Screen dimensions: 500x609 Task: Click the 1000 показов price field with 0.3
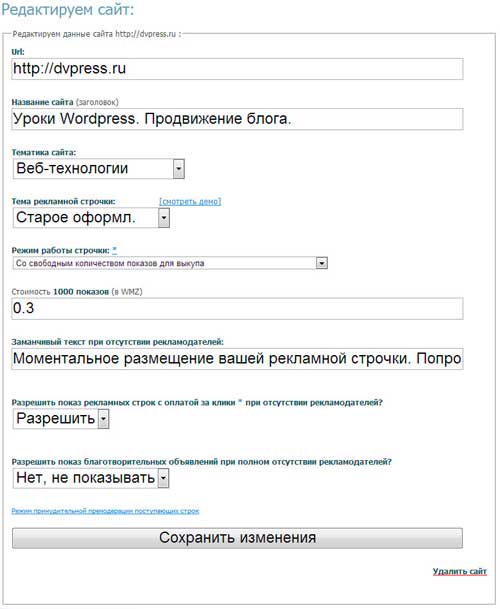(x=237, y=308)
